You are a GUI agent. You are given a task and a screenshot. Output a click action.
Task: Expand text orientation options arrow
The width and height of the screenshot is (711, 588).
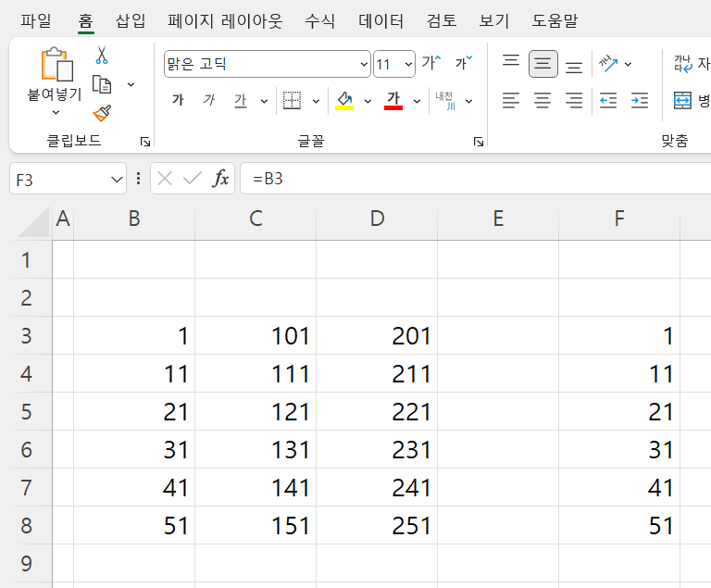(x=628, y=65)
